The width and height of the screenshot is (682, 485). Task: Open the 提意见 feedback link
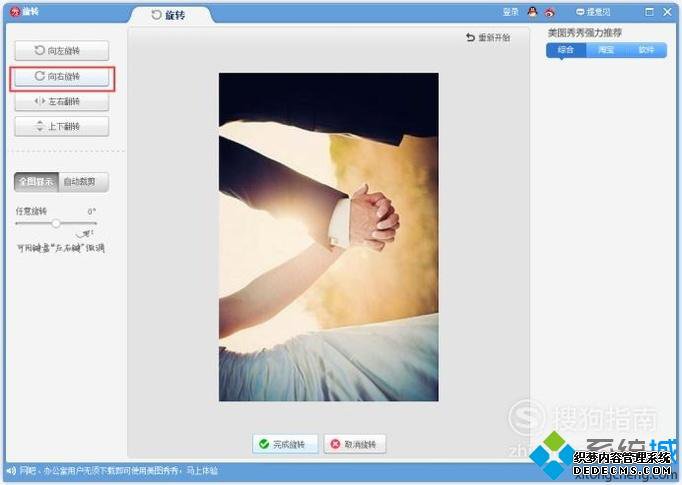[593, 12]
